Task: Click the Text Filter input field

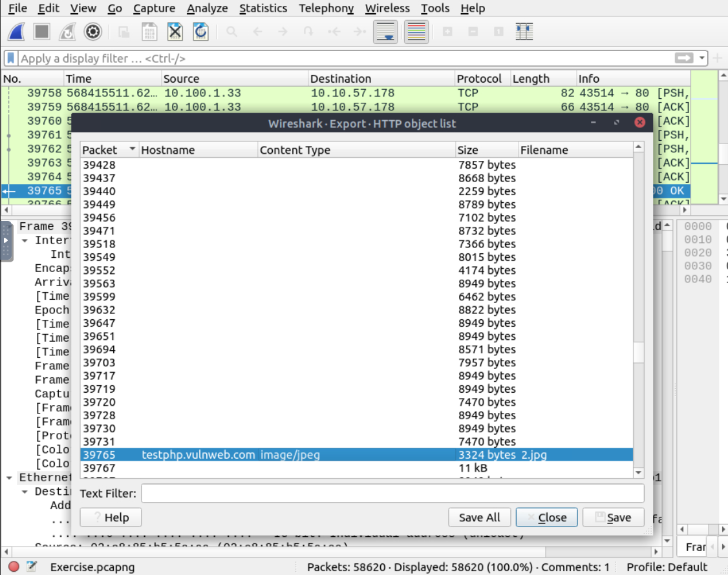Action: (392, 494)
